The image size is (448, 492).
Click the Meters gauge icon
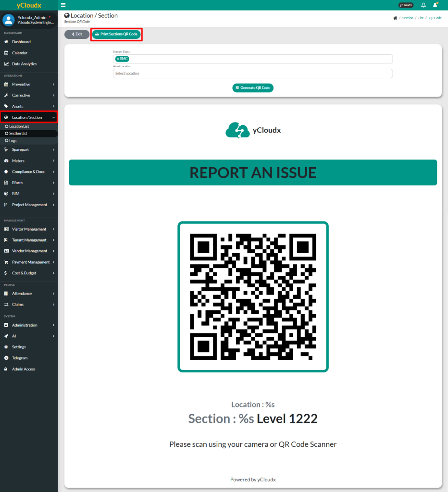point(6,160)
